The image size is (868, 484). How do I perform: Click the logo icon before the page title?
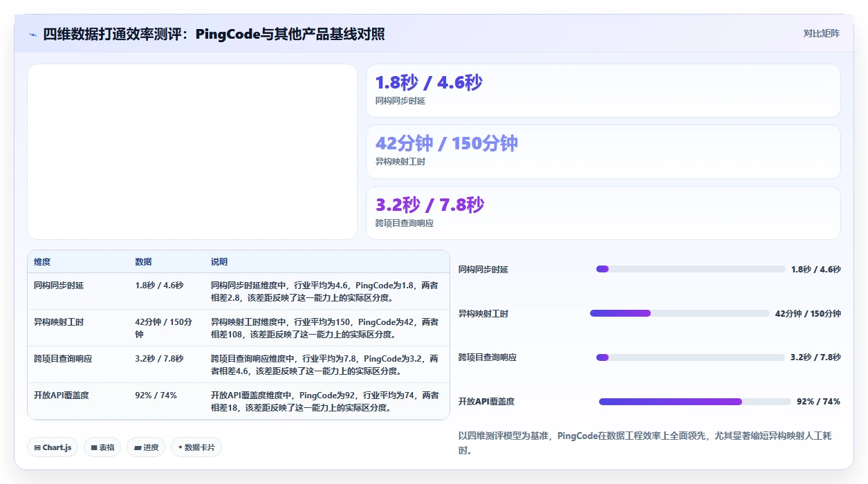pyautogui.click(x=33, y=35)
